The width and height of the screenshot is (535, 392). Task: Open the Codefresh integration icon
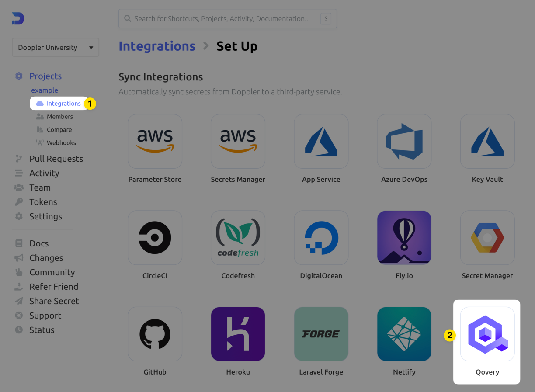coord(238,238)
